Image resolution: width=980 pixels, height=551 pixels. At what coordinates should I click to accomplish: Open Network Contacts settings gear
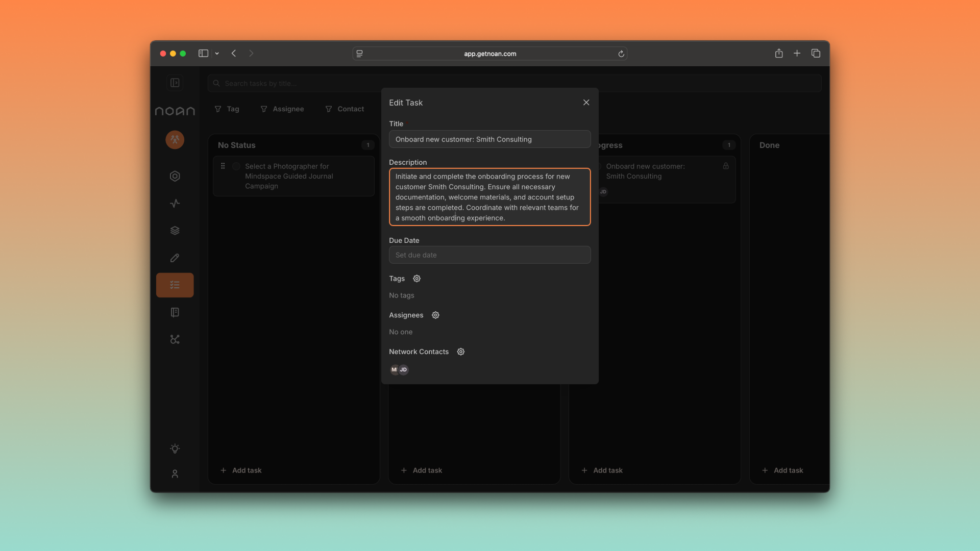click(x=460, y=352)
